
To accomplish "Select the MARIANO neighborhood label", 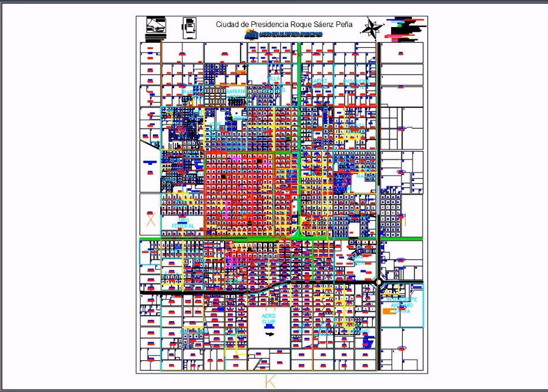I will click(x=236, y=91).
